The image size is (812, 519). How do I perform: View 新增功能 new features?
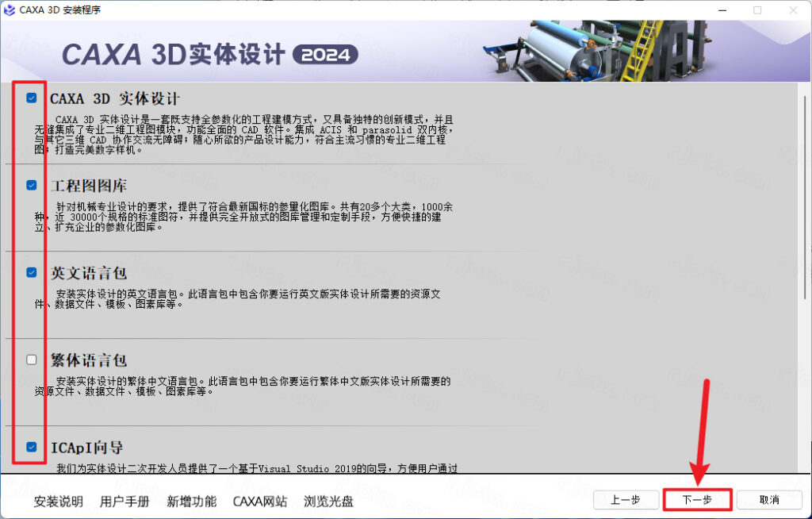[x=191, y=502]
